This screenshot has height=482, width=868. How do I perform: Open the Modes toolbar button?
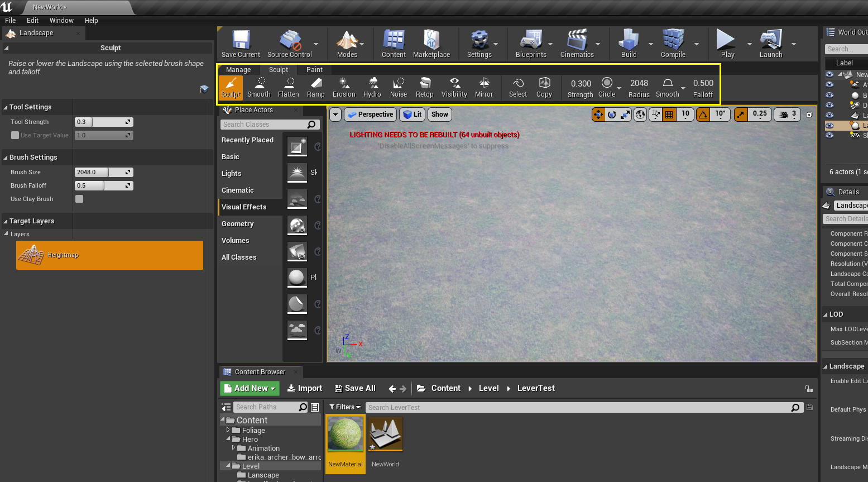point(347,44)
